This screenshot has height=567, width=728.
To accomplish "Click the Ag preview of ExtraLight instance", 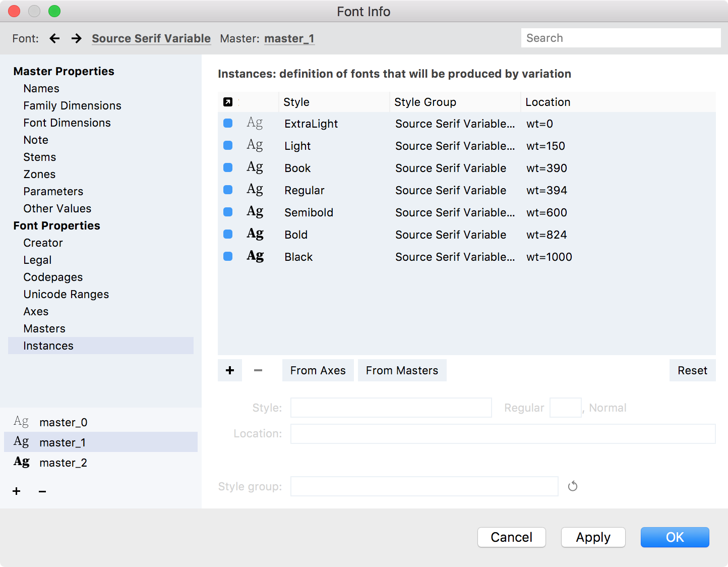I will [x=255, y=123].
